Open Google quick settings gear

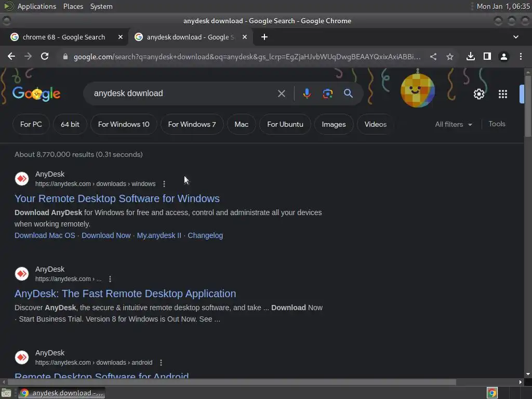click(478, 94)
